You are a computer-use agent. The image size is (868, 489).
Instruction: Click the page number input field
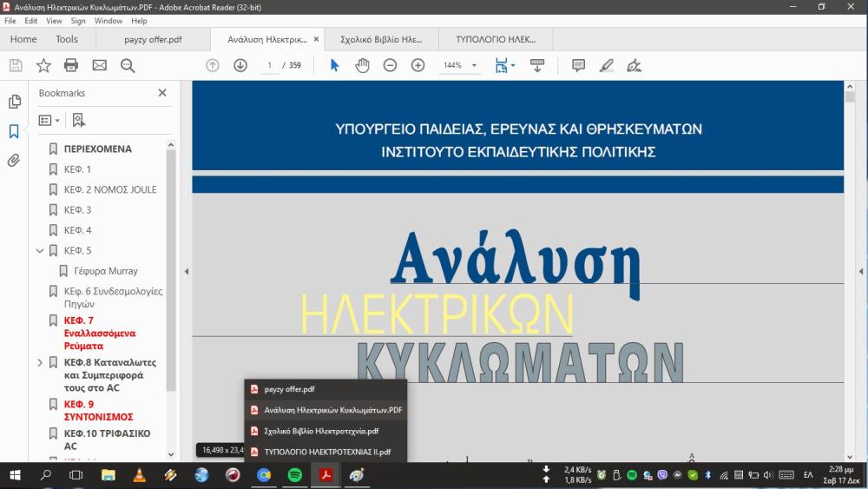click(x=271, y=65)
